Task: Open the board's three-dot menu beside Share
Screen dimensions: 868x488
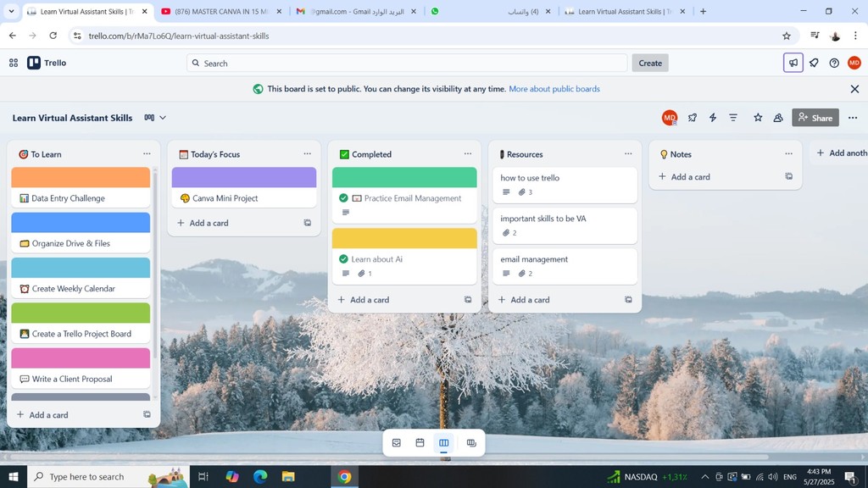Action: pos(853,118)
